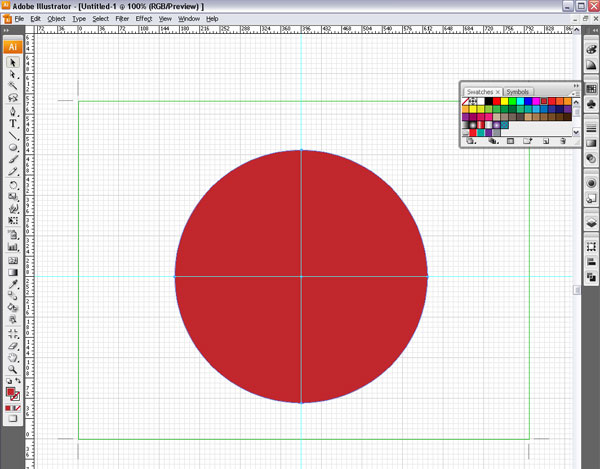Select the Line Segment tool

pyautogui.click(x=13, y=135)
